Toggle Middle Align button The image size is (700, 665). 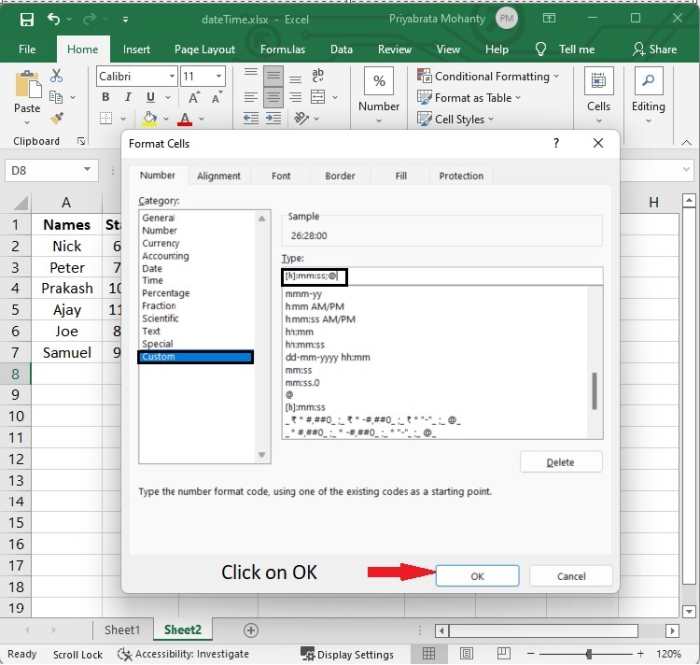(273, 76)
